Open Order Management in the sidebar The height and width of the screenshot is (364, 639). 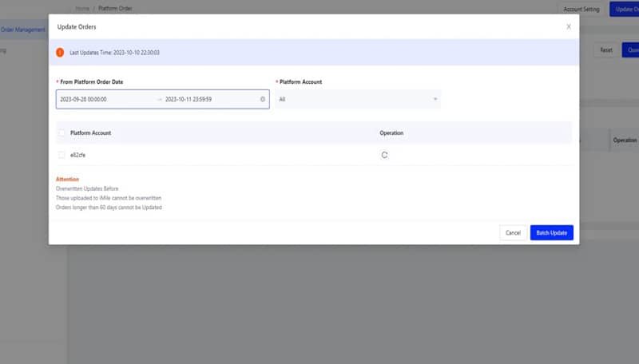(23, 30)
